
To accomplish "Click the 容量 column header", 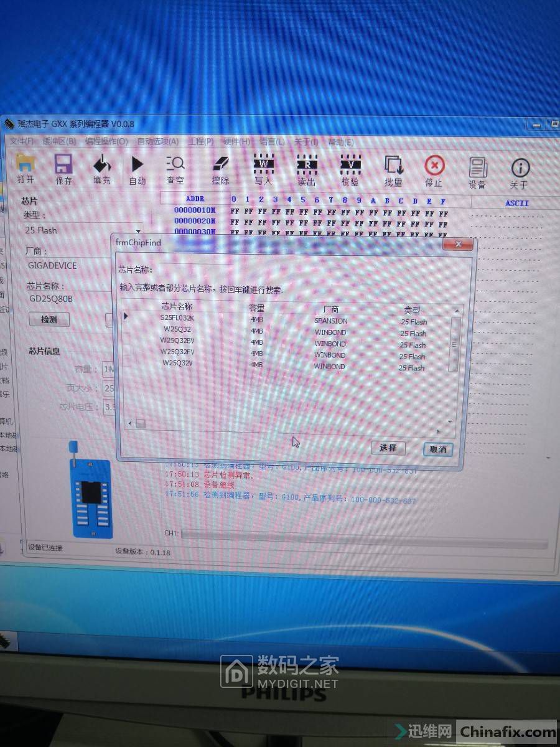I will (256, 308).
